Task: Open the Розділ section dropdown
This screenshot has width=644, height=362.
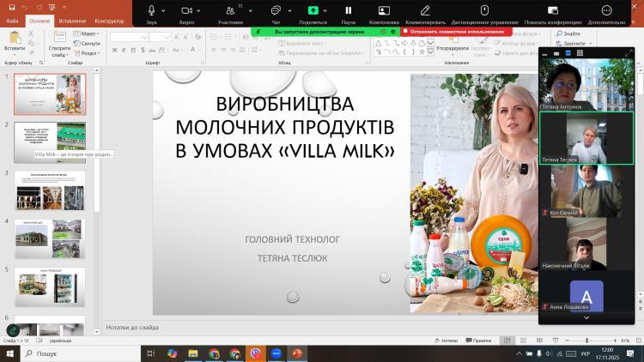Action: coord(87,53)
